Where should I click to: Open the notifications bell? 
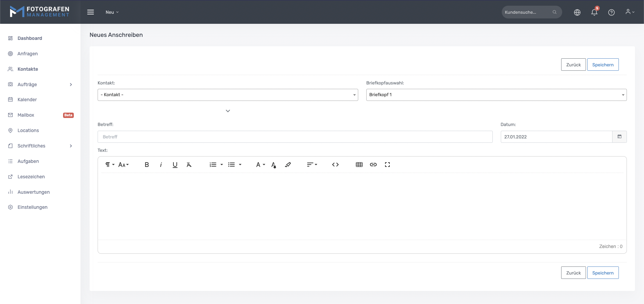coord(594,12)
